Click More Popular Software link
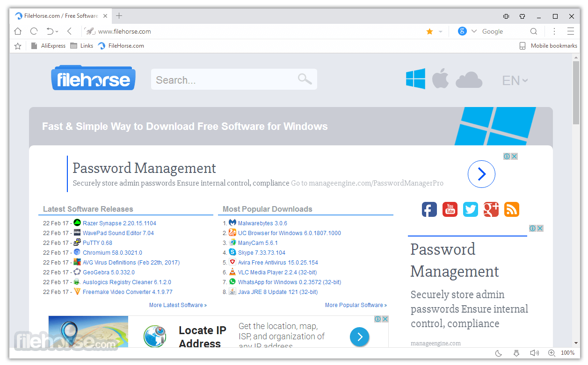The image size is (588, 365). click(x=356, y=305)
